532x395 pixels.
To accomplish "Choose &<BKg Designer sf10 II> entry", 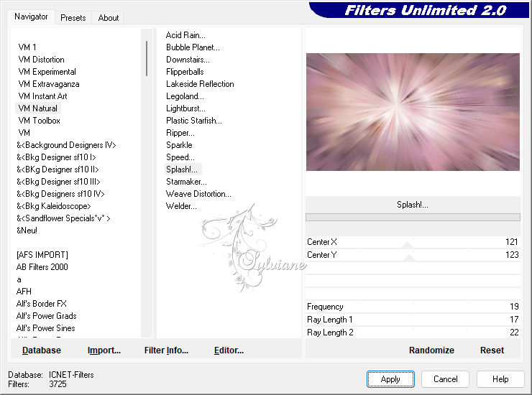I will pyautogui.click(x=58, y=169).
